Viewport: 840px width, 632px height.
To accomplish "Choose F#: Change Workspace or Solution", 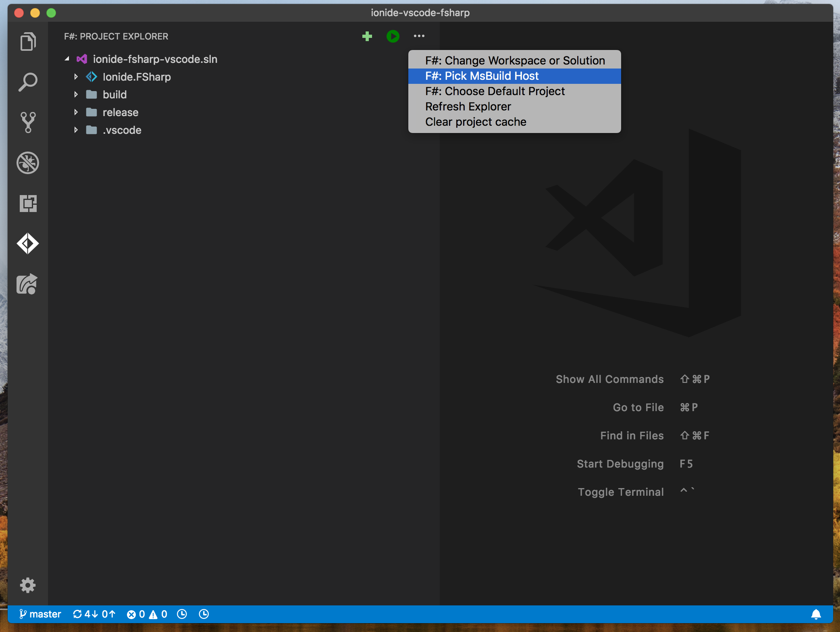I will tap(514, 60).
